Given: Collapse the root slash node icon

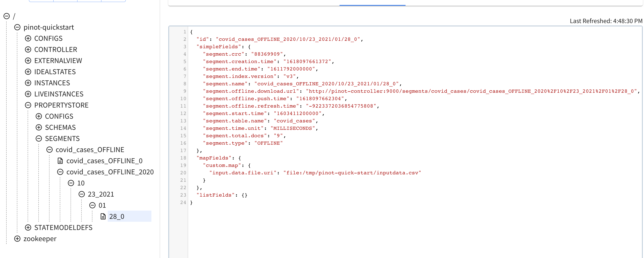Looking at the screenshot, I should coord(7,16).
